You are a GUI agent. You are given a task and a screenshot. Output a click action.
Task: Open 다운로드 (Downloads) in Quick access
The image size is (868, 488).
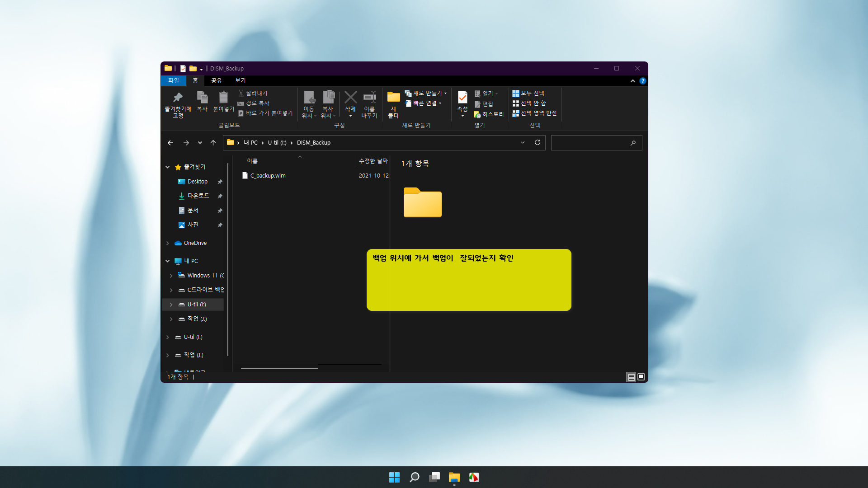(x=198, y=196)
